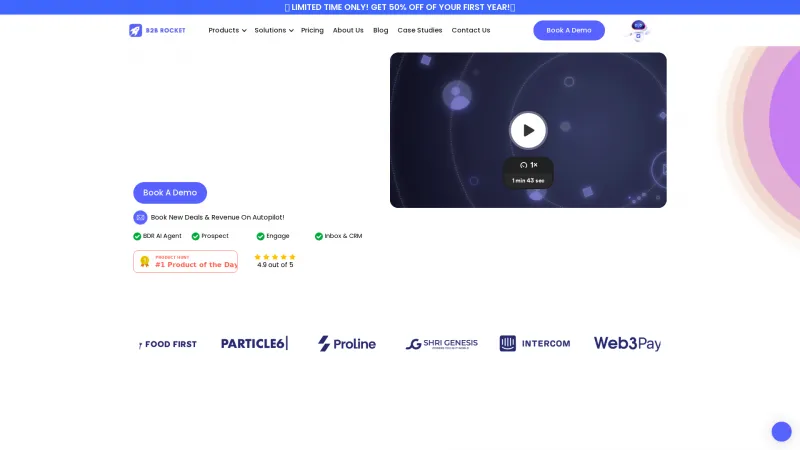The image size is (800, 450).
Task: Click the Proline logo
Action: [x=347, y=344]
